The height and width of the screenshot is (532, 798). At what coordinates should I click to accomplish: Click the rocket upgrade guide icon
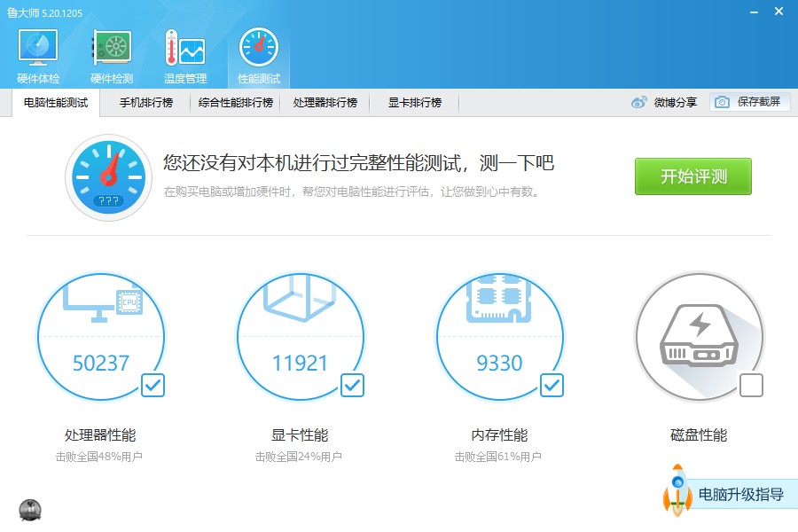tap(677, 490)
